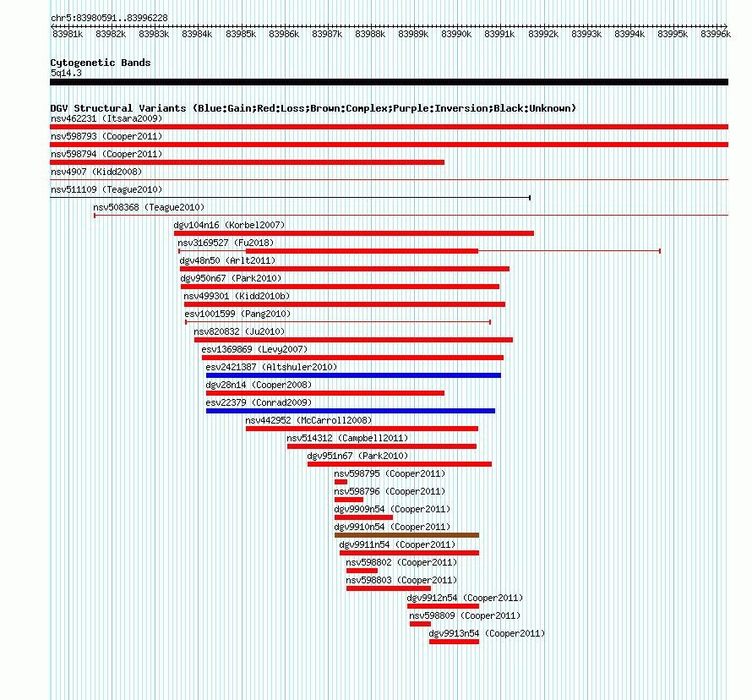Image resolution: width=752 pixels, height=700 pixels.
Task: Select nsv820832 (Ju2010) label
Action: click(x=239, y=331)
